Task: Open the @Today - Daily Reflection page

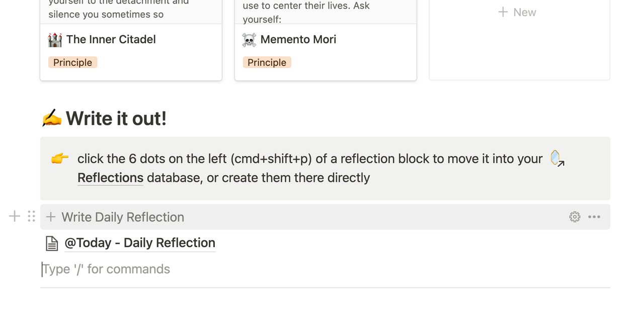Action: (140, 243)
